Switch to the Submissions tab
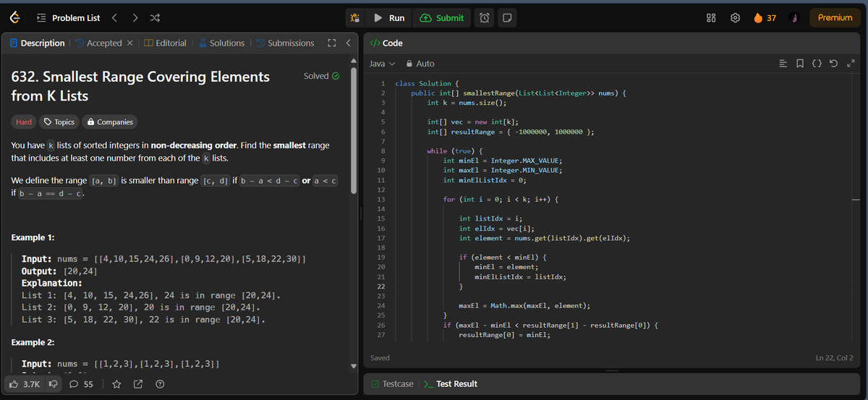The image size is (868, 400). (285, 43)
